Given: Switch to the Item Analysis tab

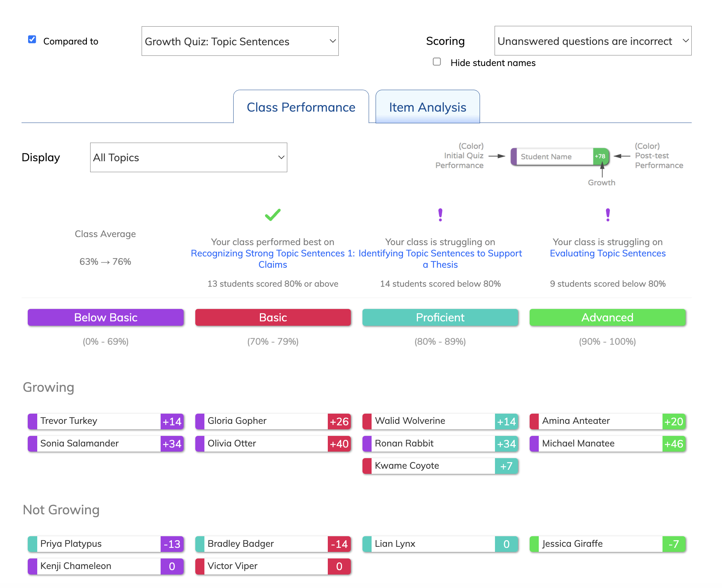Looking at the screenshot, I should tap(427, 107).
